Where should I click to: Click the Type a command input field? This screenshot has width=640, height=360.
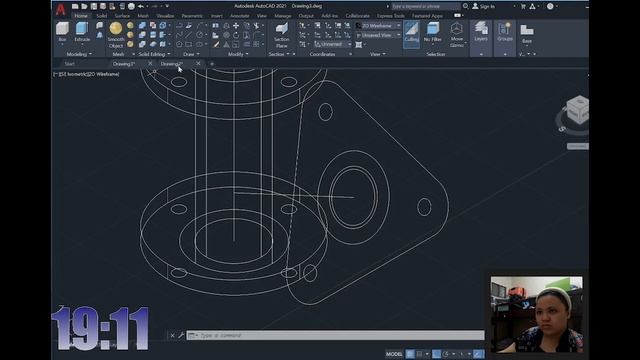[x=336, y=336]
